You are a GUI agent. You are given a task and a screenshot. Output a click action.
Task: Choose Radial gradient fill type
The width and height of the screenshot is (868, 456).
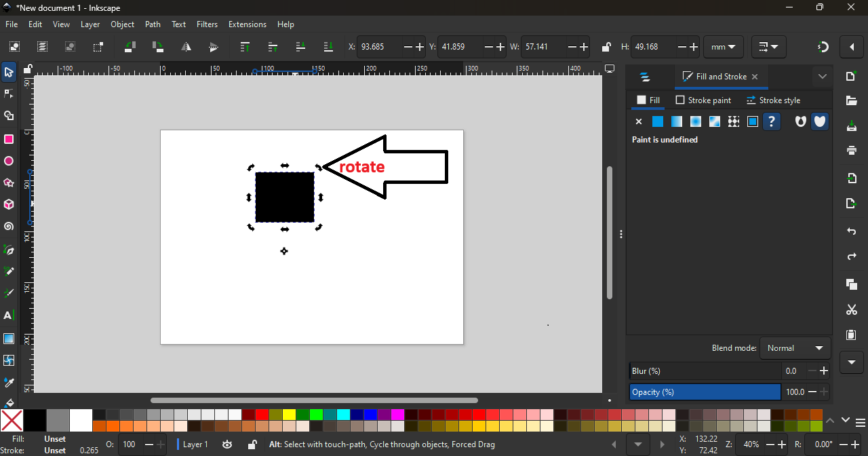tap(695, 122)
